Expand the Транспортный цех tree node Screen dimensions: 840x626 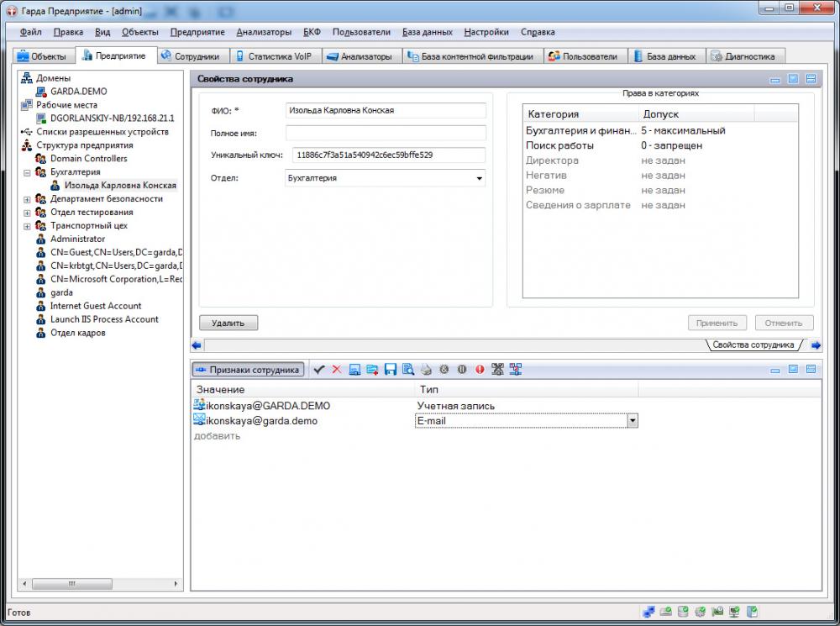(27, 226)
